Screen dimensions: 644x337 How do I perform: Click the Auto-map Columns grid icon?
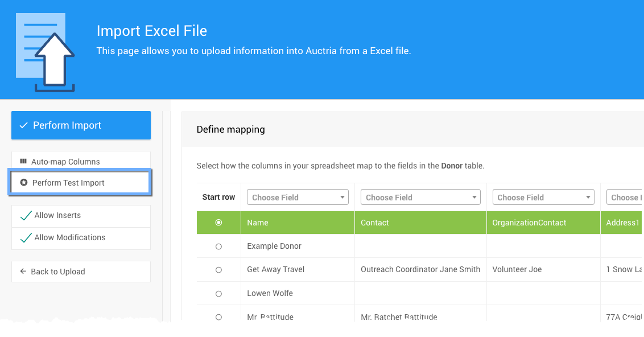23,162
